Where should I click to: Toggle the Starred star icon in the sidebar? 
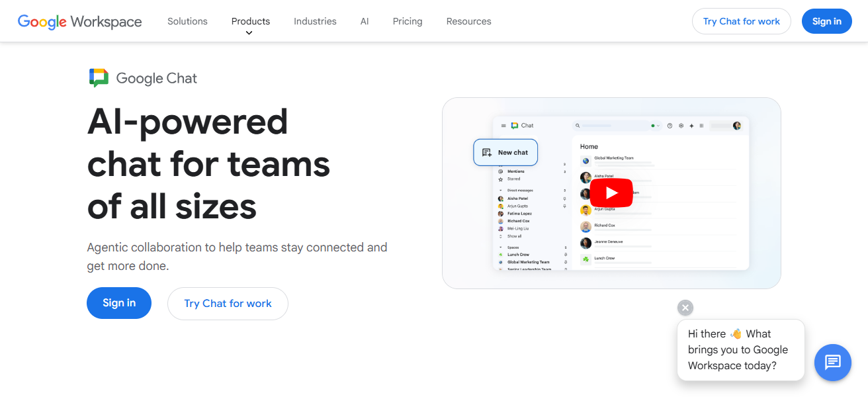(500, 179)
